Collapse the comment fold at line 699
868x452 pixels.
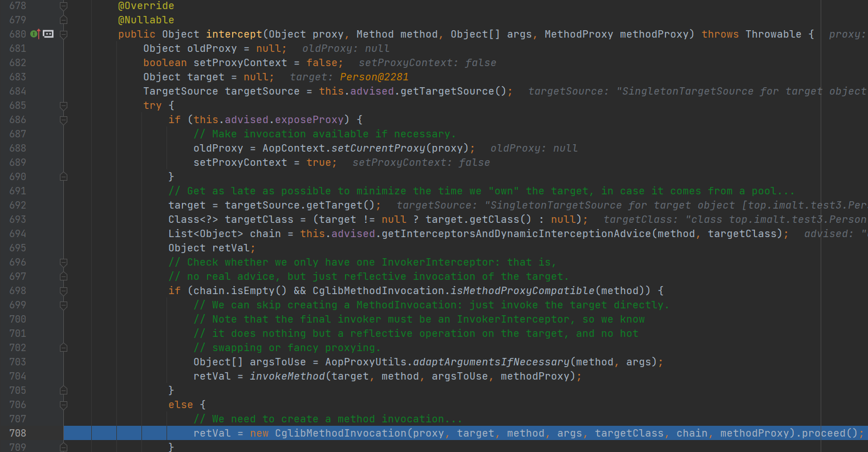click(63, 305)
